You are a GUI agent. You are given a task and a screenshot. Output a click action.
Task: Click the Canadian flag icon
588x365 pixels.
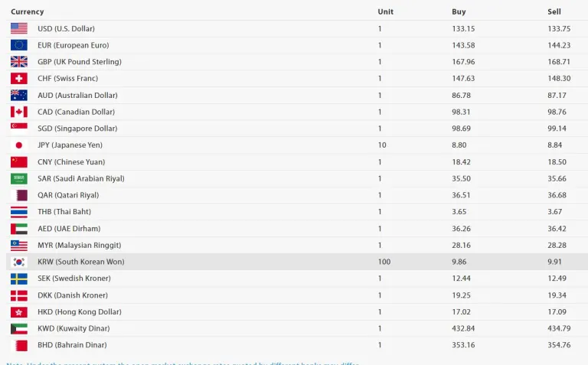point(19,112)
